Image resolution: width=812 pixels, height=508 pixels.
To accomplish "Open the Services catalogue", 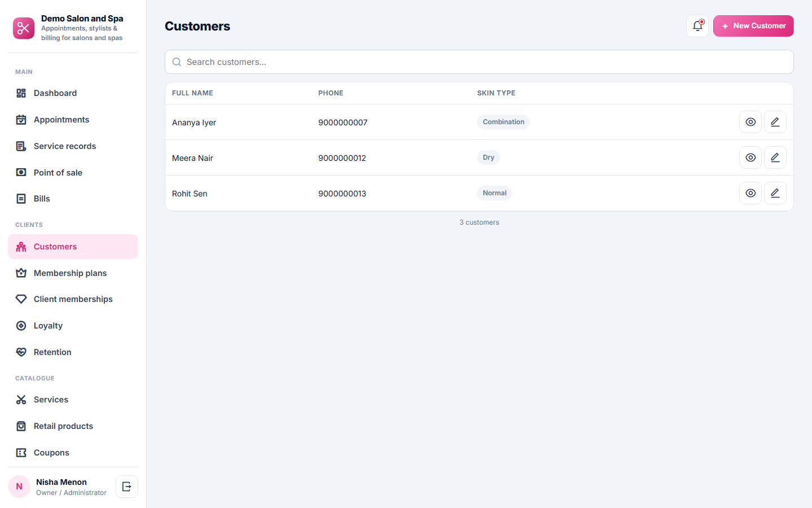I will (x=73, y=400).
